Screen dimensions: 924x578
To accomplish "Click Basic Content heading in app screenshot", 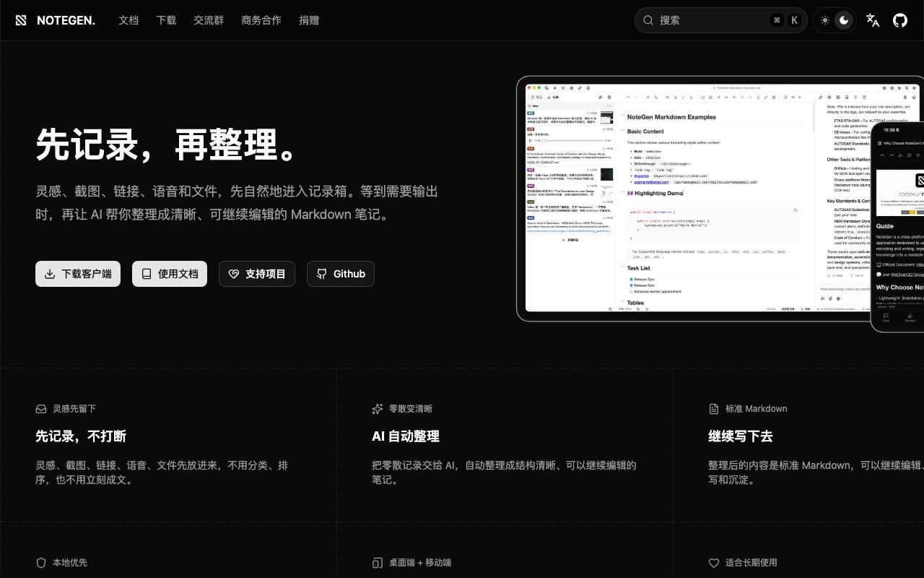I will pyautogui.click(x=645, y=131).
